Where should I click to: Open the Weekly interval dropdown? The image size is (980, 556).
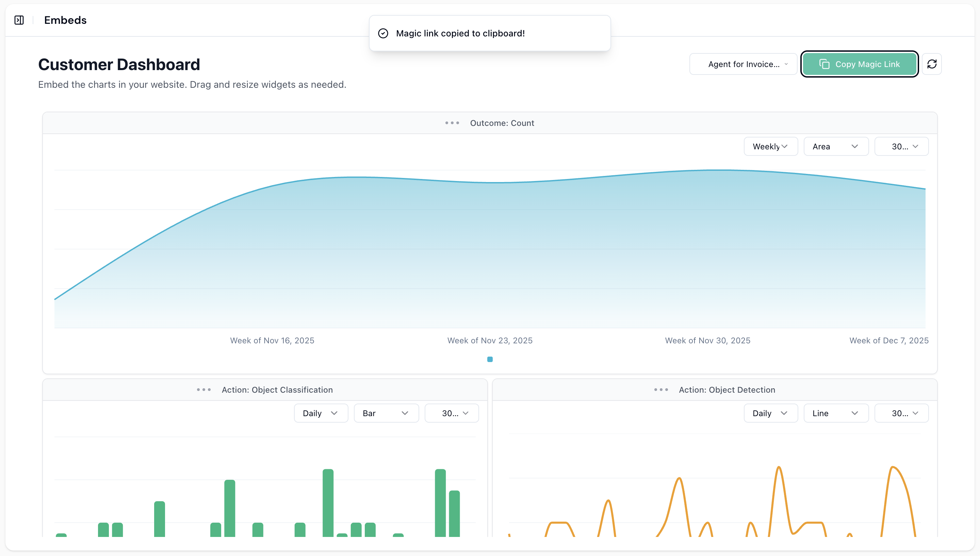pyautogui.click(x=770, y=147)
